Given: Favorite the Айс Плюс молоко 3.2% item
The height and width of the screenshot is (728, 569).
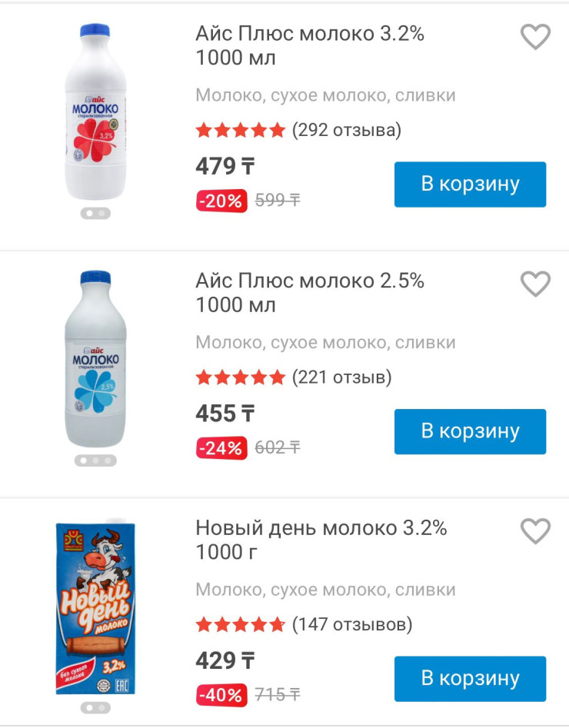Looking at the screenshot, I should point(535,37).
